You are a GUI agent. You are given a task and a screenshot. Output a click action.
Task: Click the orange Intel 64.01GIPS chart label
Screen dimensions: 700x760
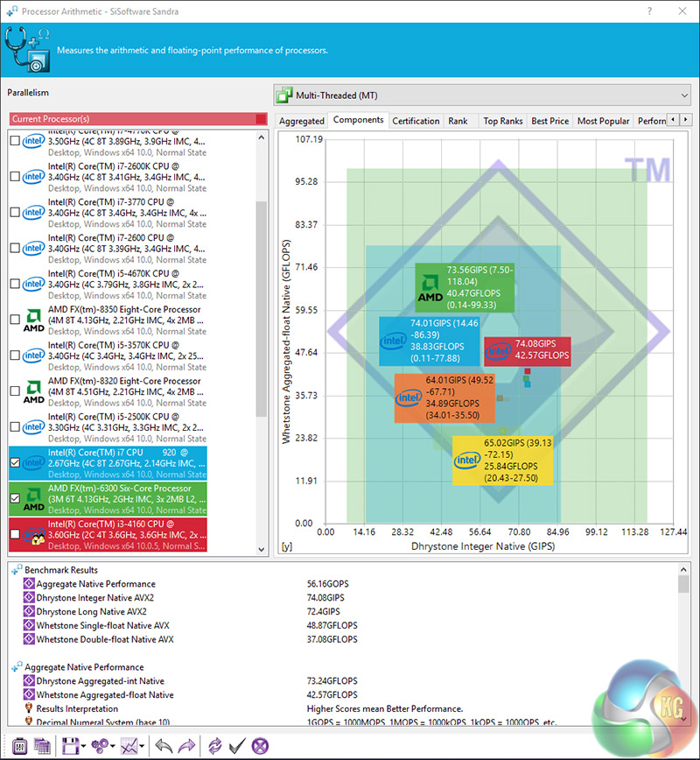444,398
